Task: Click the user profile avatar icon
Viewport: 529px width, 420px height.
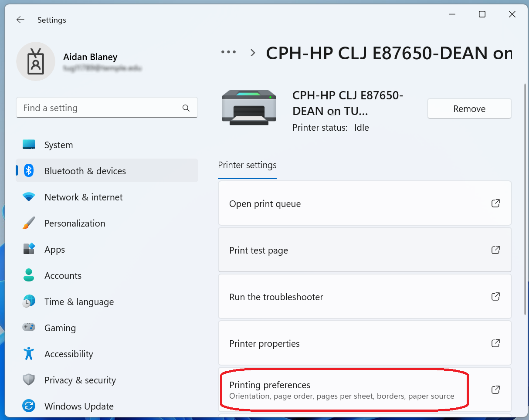Action: point(36,61)
